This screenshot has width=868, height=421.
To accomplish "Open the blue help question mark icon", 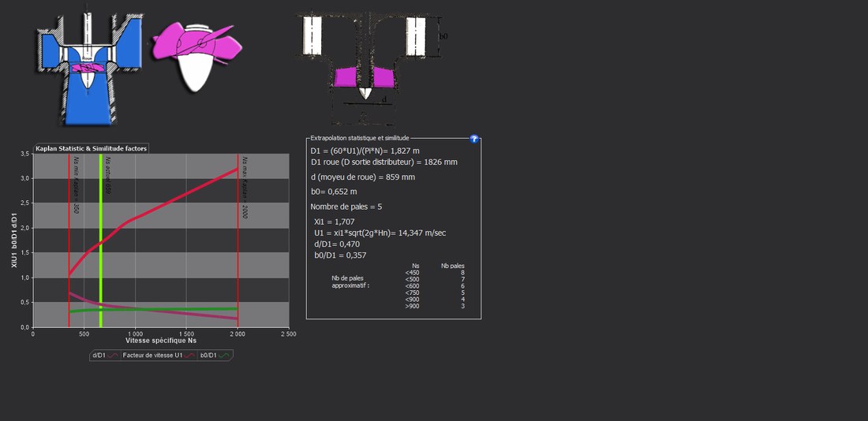I will coord(474,139).
